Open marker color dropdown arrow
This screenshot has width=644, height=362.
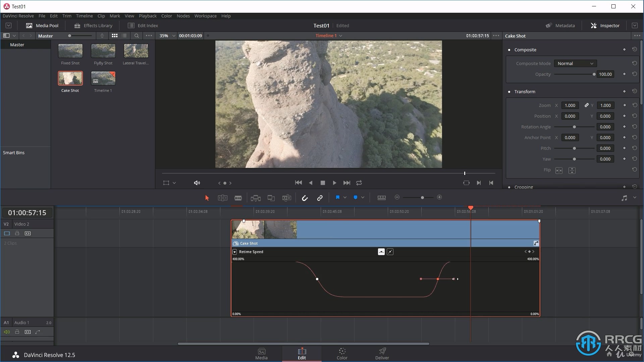(x=363, y=197)
